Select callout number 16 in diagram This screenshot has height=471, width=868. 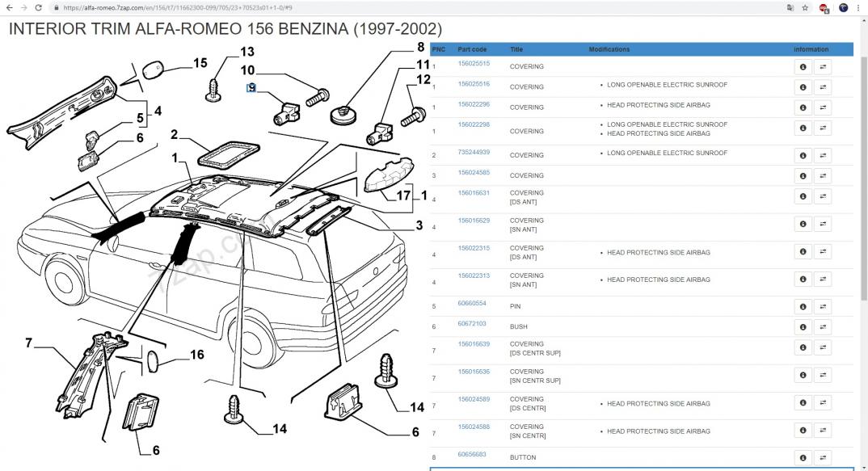197,355
